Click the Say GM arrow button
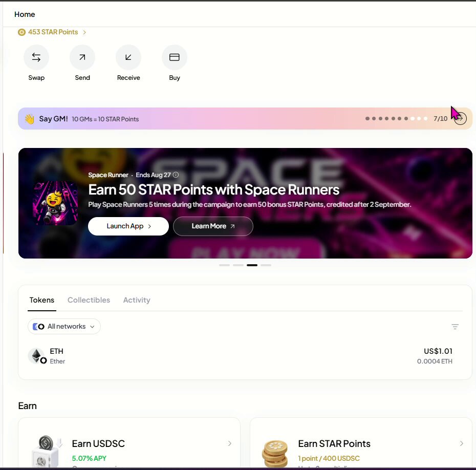 tap(460, 118)
